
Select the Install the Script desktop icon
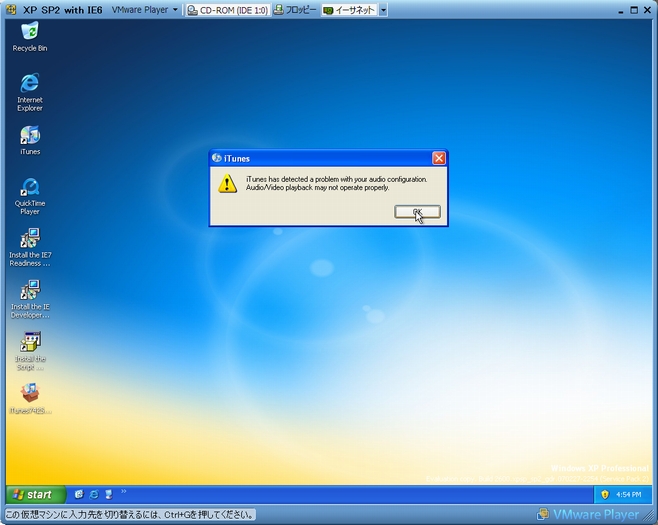30,351
